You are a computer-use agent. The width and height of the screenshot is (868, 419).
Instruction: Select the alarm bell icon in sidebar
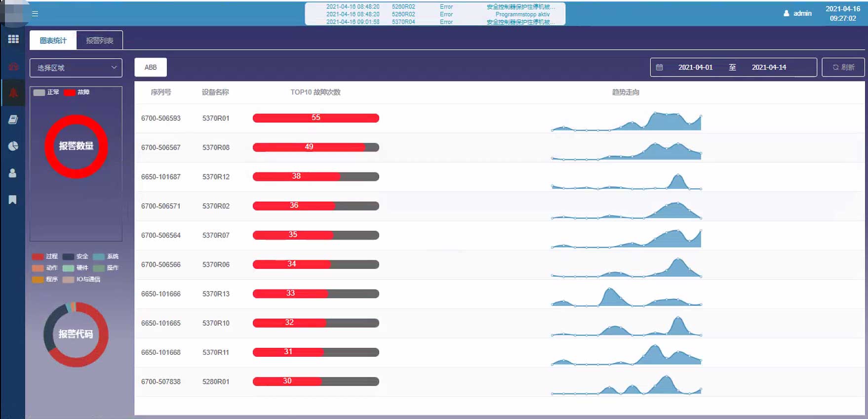(13, 93)
